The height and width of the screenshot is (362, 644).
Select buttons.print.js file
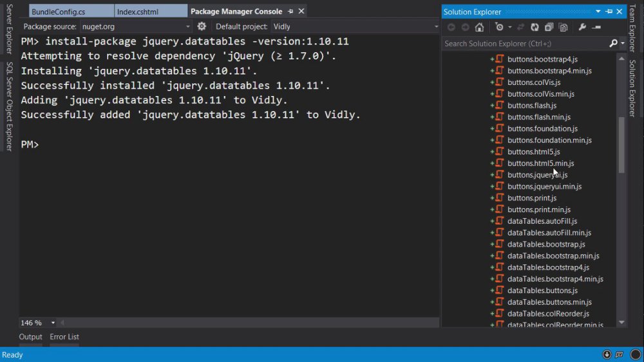tap(532, 198)
